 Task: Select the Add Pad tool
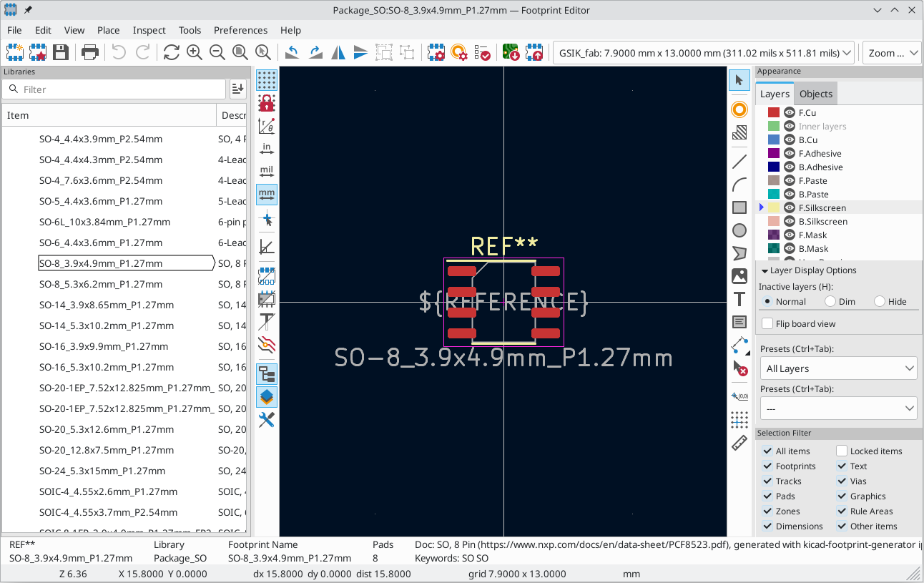[739, 109]
